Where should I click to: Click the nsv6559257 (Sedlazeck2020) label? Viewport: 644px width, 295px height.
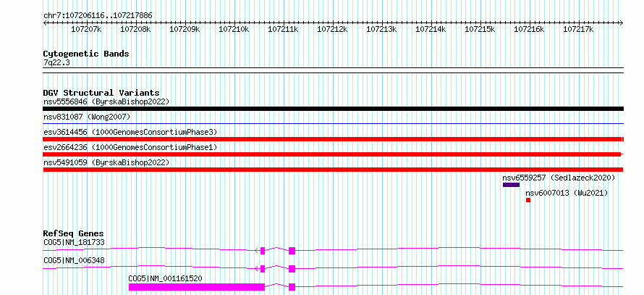559,178
